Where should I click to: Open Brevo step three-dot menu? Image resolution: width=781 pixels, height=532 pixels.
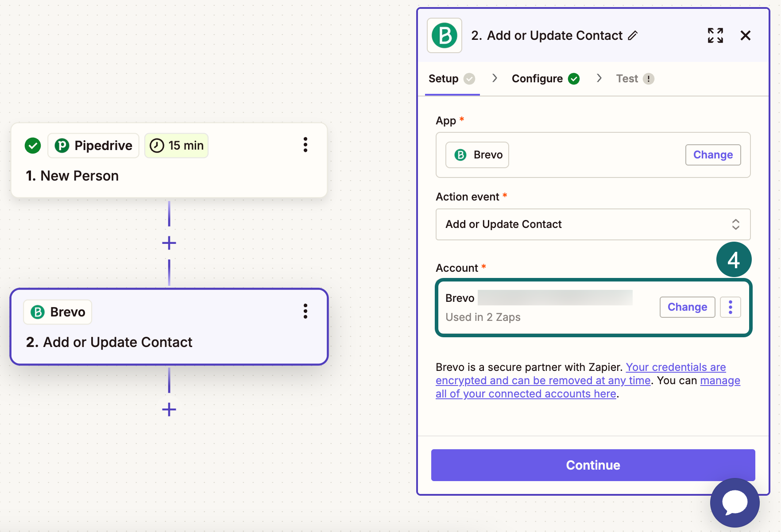pyautogui.click(x=305, y=311)
